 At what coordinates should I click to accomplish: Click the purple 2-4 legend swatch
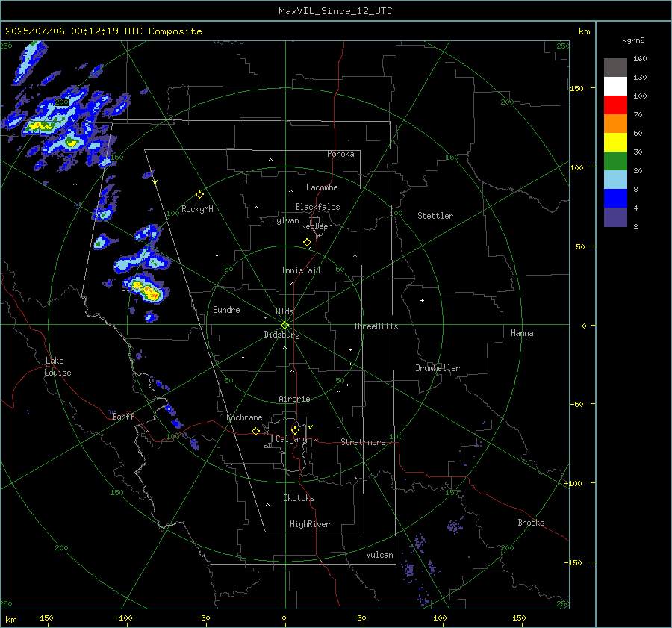coord(615,217)
